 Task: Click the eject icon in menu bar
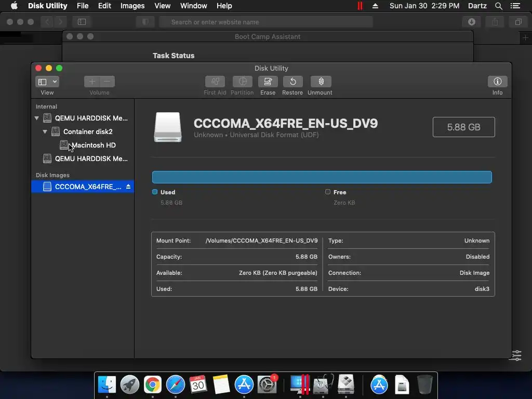pos(375,6)
